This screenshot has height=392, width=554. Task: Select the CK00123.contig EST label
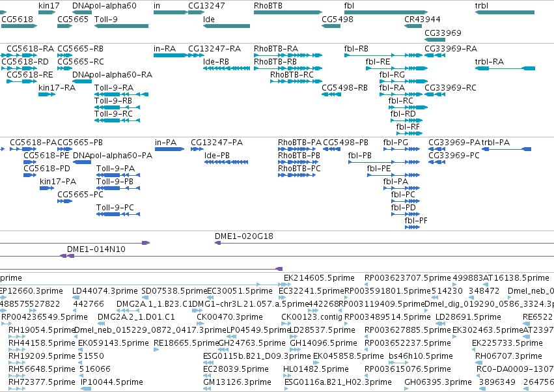[312, 317]
